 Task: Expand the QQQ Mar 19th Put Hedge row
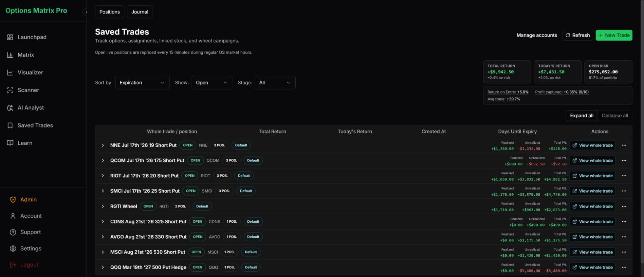pos(103,267)
